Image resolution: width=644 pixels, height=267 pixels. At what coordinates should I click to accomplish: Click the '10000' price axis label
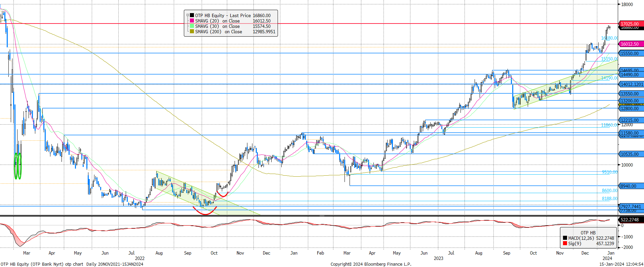627,165
